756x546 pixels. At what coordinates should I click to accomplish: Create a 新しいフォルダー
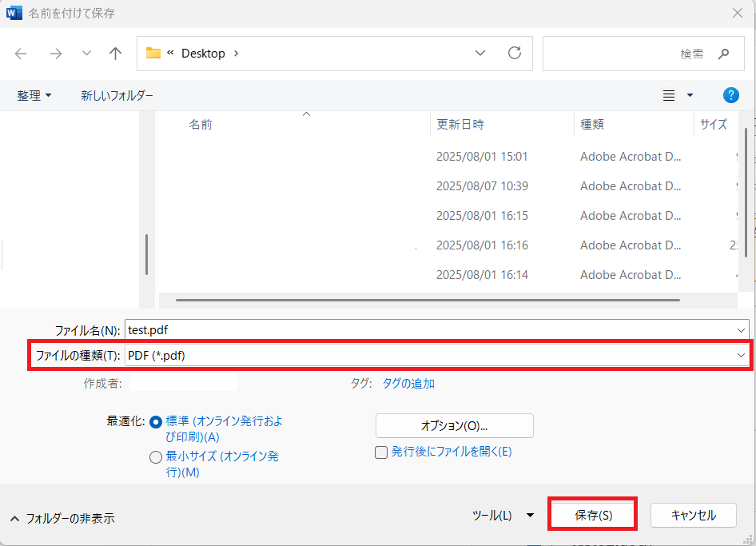coord(117,95)
